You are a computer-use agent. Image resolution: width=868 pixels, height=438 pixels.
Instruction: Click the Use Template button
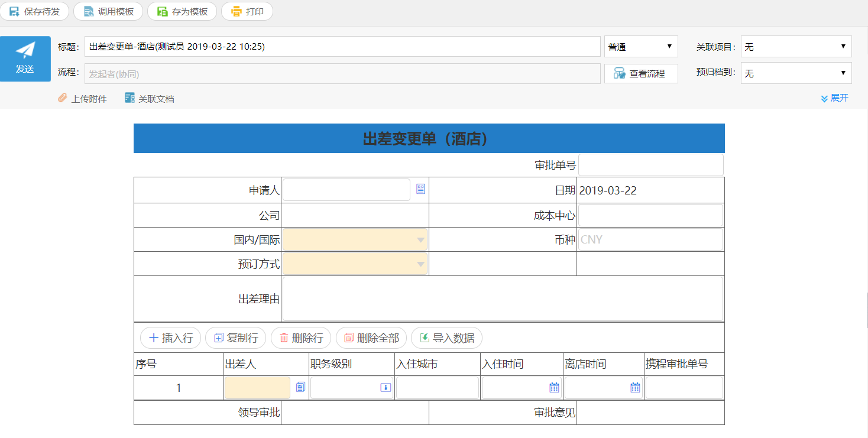(x=108, y=11)
